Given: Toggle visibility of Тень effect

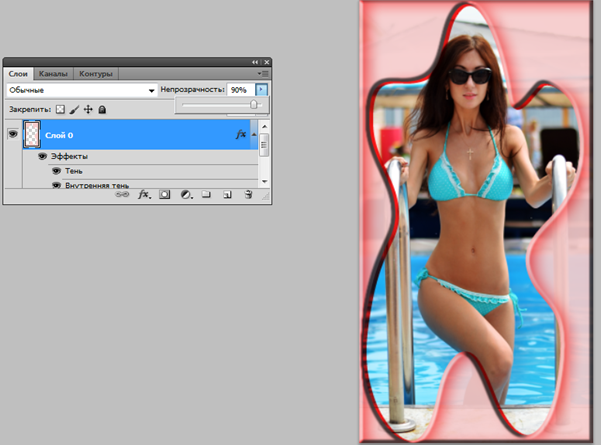Looking at the screenshot, I should 57,171.
